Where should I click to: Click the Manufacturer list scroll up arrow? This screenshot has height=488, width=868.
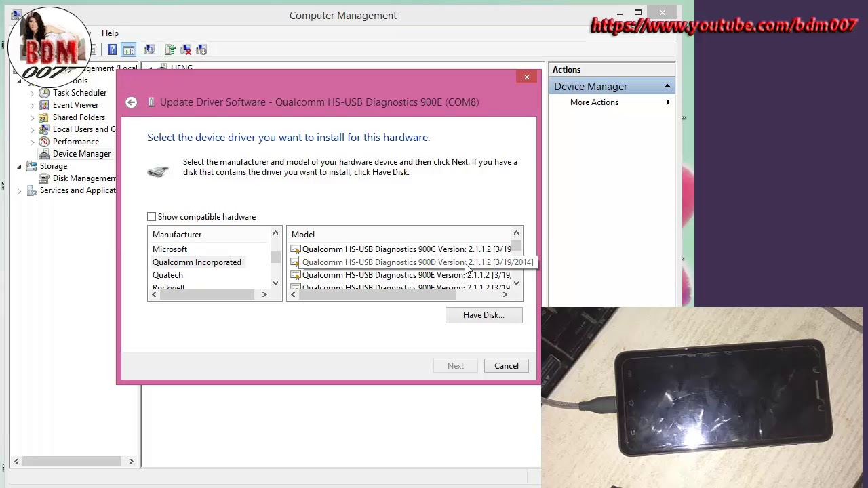275,233
